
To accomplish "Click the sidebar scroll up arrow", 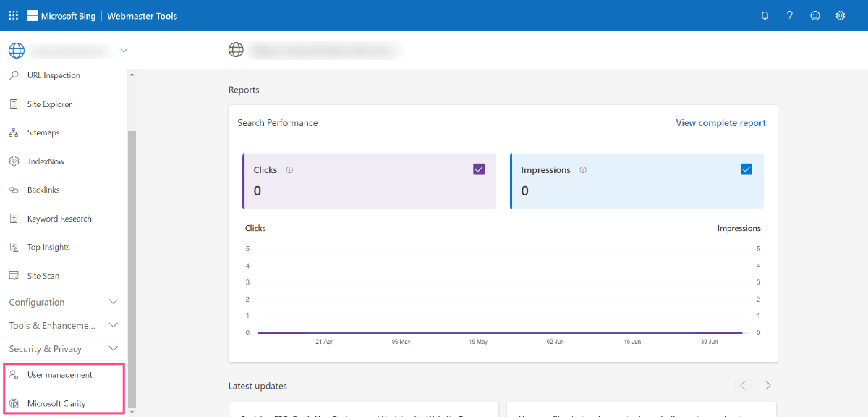I will pos(132,75).
